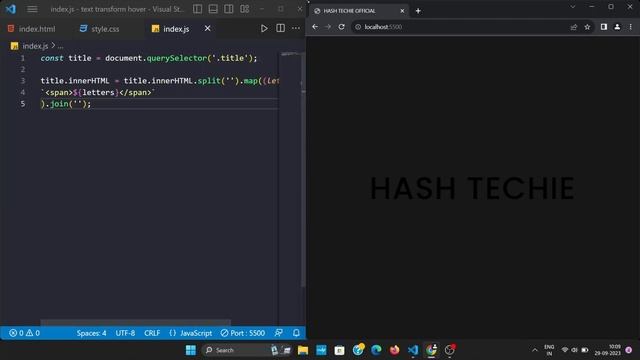The width and height of the screenshot is (640, 360).
Task: Go back in the browser
Action: [315, 27]
